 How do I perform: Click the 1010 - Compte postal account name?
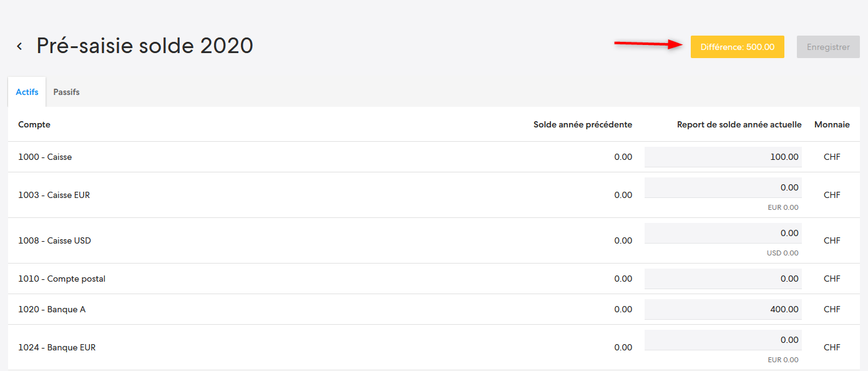(x=62, y=279)
